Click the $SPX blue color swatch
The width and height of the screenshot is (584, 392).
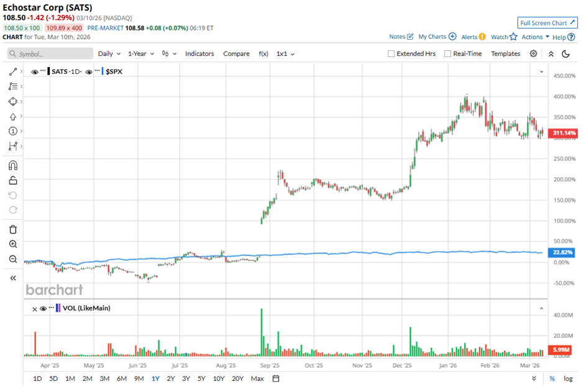click(x=103, y=71)
